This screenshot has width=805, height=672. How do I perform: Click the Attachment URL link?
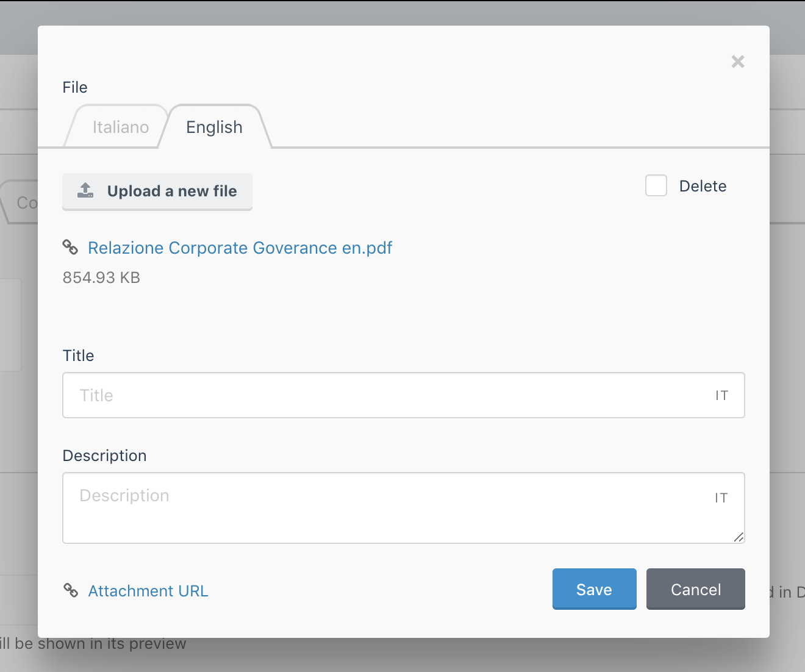[x=148, y=590]
